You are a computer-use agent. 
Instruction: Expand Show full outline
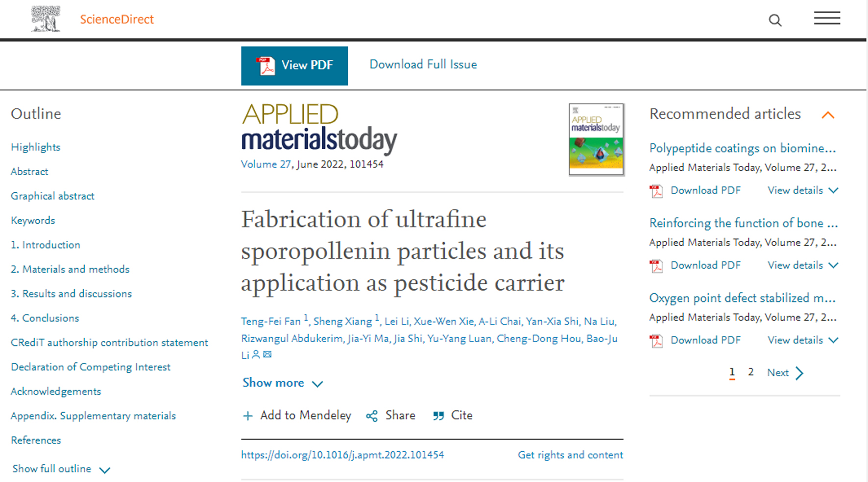pos(61,469)
